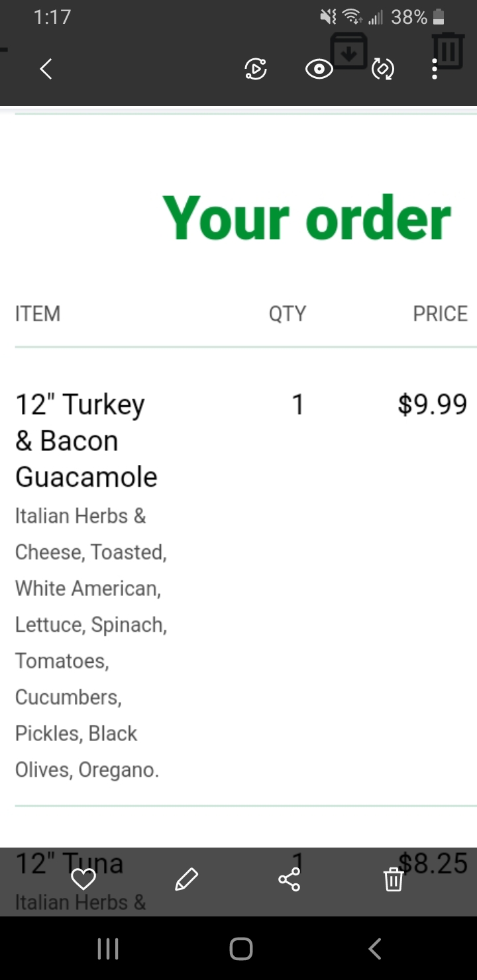Tap the rotate icon in top toolbar
Screen dimensions: 477x980
(383, 69)
